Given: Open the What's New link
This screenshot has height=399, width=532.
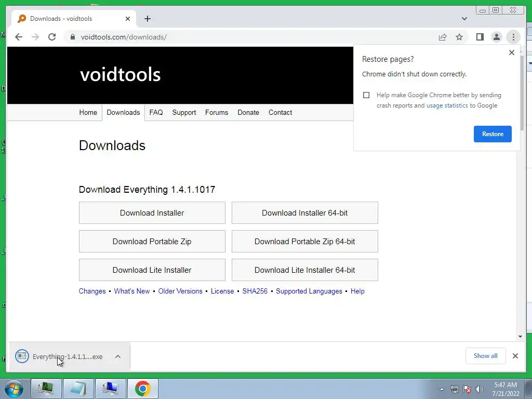Looking at the screenshot, I should tap(131, 291).
